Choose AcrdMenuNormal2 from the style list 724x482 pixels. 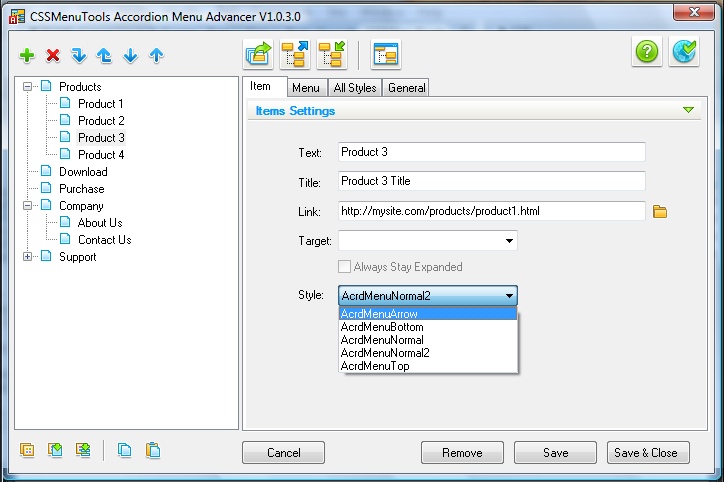[x=428, y=353]
